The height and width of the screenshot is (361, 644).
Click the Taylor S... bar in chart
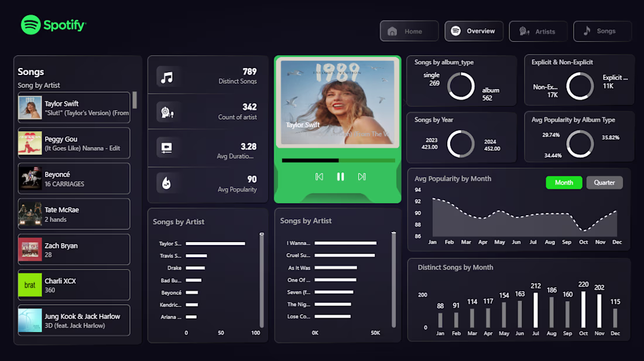tap(215, 243)
